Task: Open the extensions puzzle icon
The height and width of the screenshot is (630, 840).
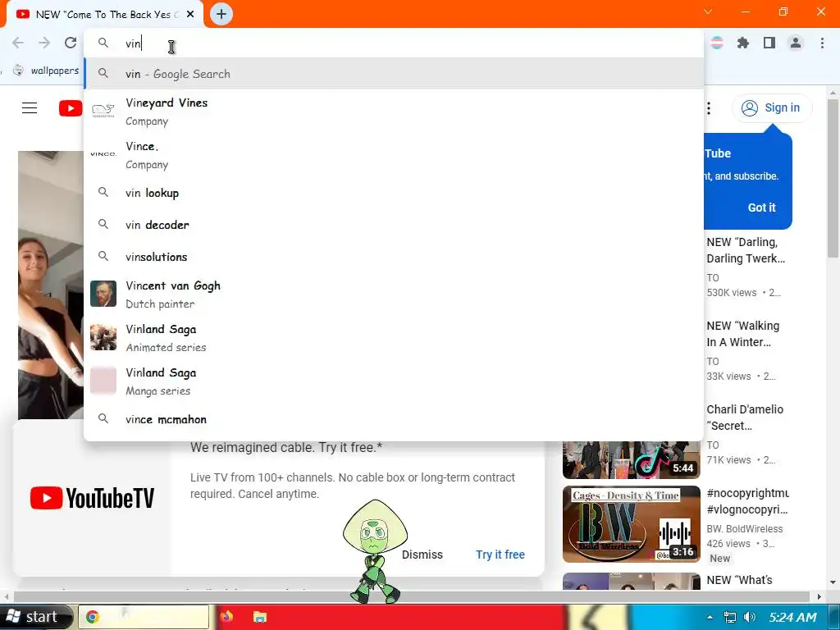Action: point(743,43)
